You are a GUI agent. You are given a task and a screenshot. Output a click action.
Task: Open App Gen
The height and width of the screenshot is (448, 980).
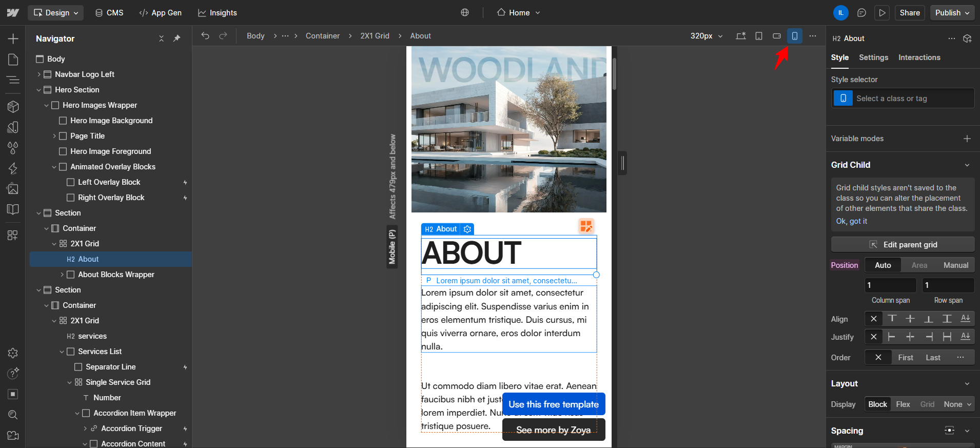point(160,13)
